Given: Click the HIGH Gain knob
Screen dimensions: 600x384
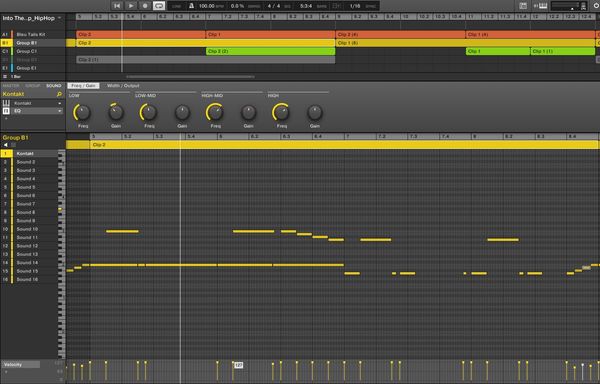Looking at the screenshot, I should point(315,112).
